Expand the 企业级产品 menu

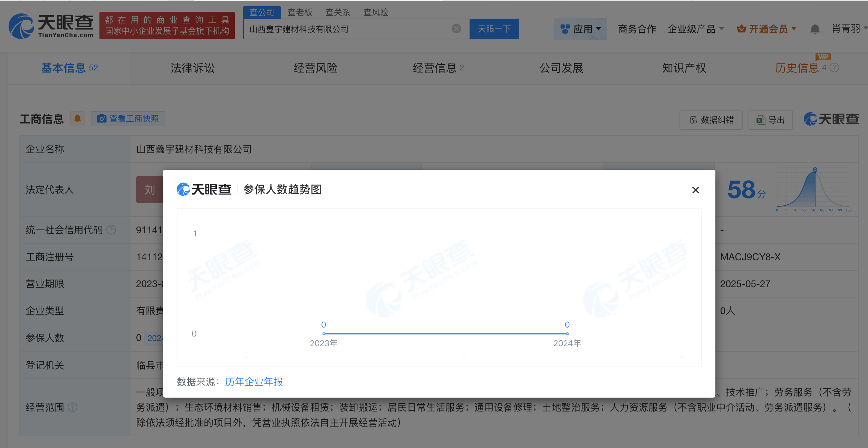coord(695,29)
